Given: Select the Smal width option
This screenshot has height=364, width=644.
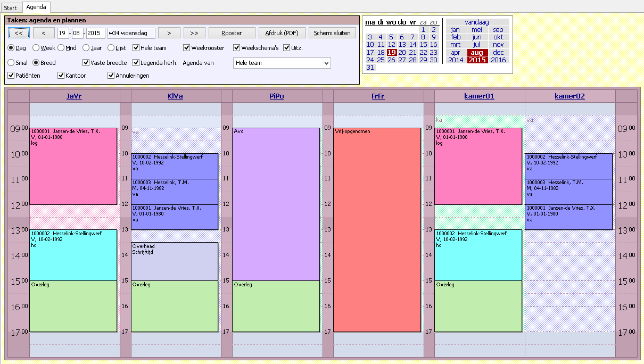Looking at the screenshot, I should click(11, 63).
